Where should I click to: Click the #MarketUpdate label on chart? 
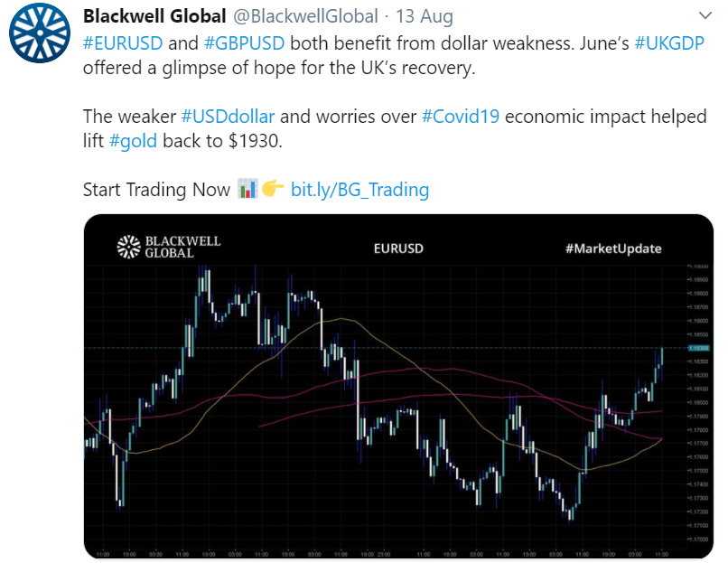tap(613, 249)
